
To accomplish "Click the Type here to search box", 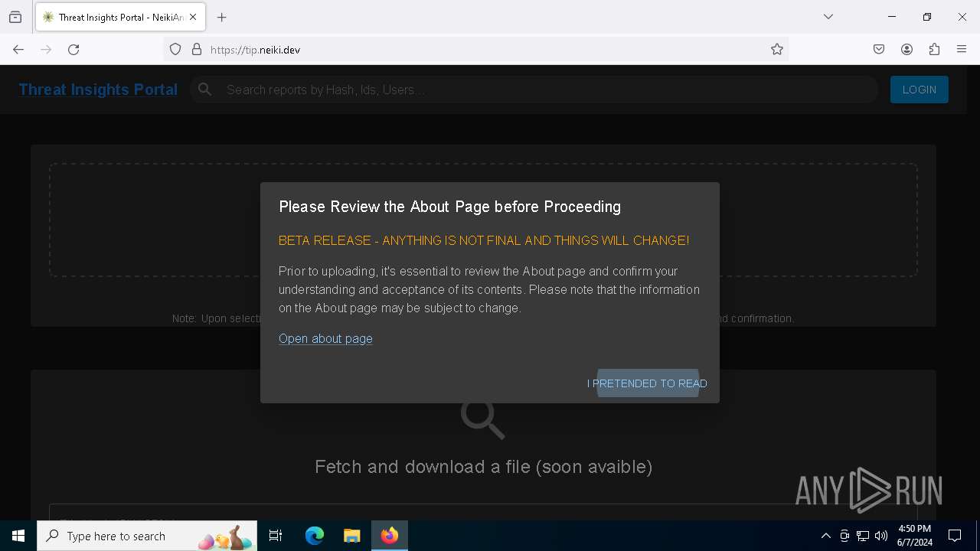I will click(147, 536).
